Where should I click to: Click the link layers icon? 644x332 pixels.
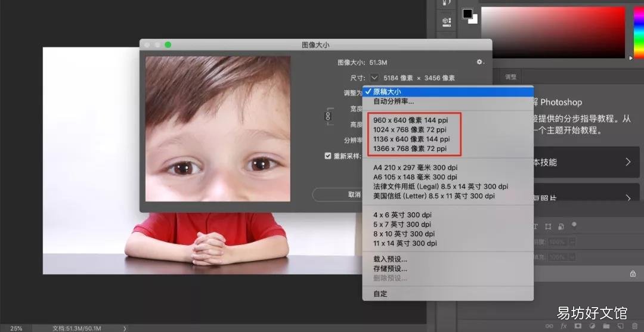[549, 326]
